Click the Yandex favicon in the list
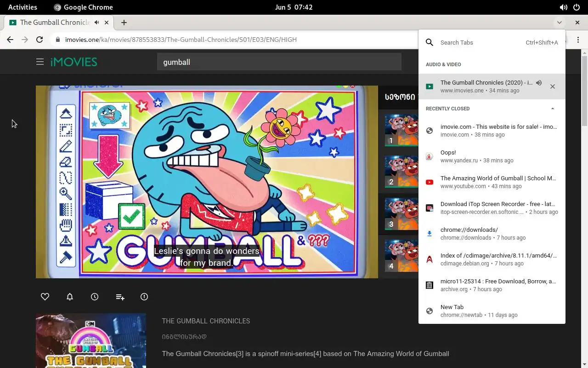Viewport: 588px width, 368px height. pyautogui.click(x=430, y=156)
